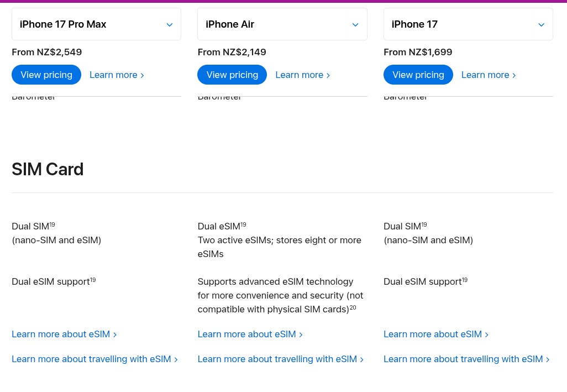The image size is (567, 392).
Task: Click footnote 20 after physical SIM cards note
Action: pyautogui.click(x=353, y=308)
